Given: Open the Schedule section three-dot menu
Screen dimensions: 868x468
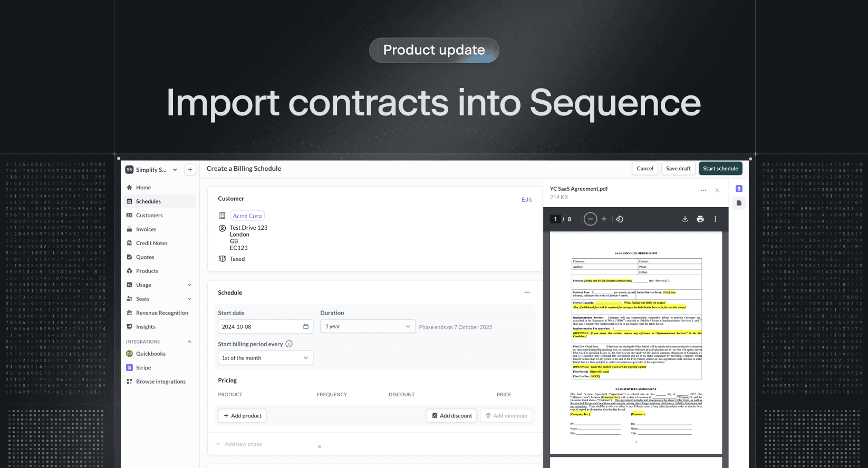Looking at the screenshot, I should click(527, 292).
